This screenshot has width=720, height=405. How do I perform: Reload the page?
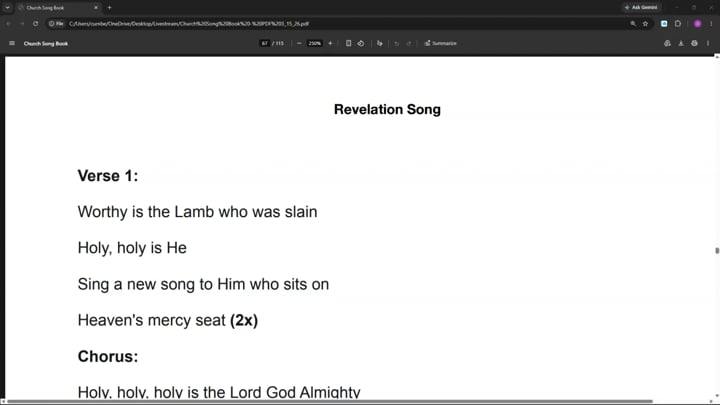(x=35, y=23)
